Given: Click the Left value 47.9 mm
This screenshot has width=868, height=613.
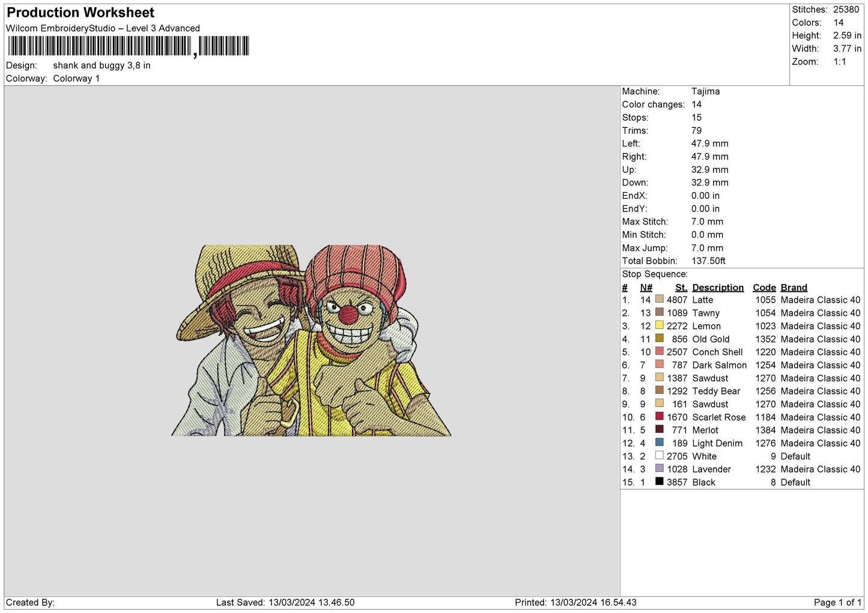Looking at the screenshot, I should pyautogui.click(x=709, y=143).
